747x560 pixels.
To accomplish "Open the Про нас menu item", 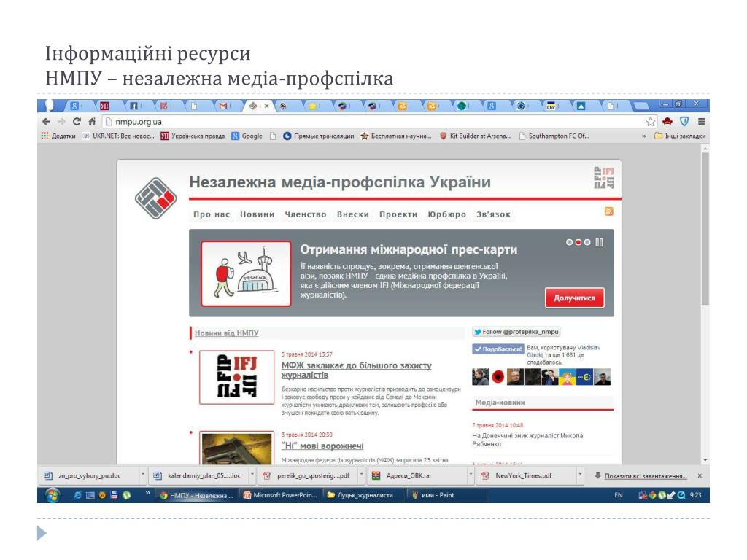I will (212, 214).
